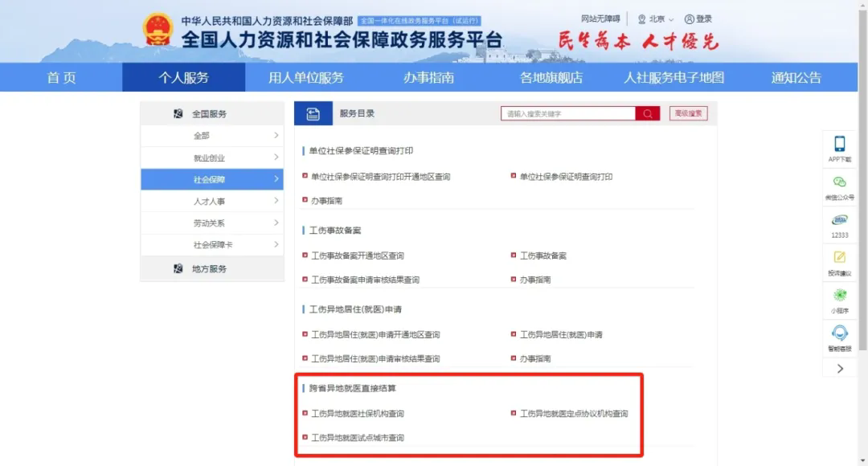868x466 pixels.
Task: Open the 工伤异地就医社保机构查询 link
Action: point(358,414)
